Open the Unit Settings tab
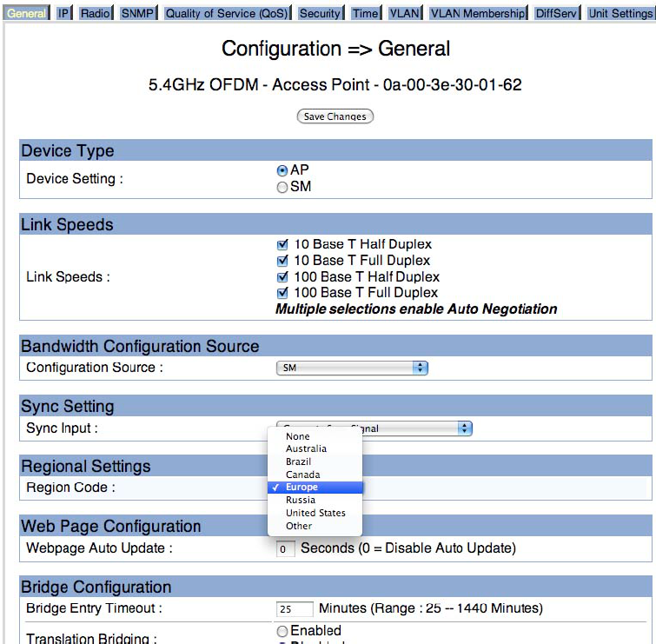This screenshot has width=656, height=644. coord(620,13)
